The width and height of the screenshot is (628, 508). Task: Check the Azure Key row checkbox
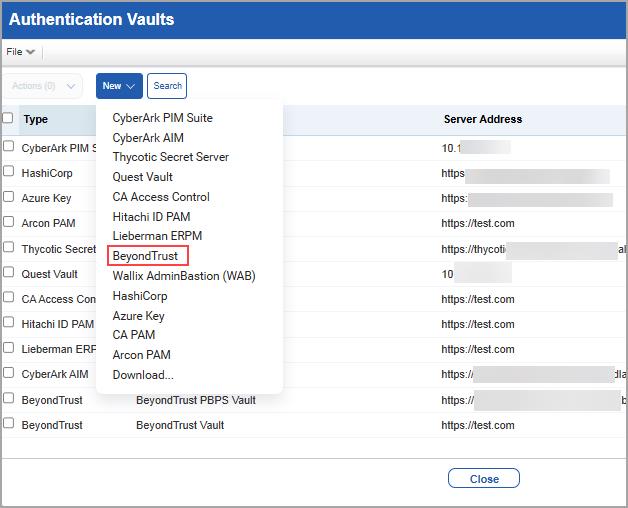(8, 197)
